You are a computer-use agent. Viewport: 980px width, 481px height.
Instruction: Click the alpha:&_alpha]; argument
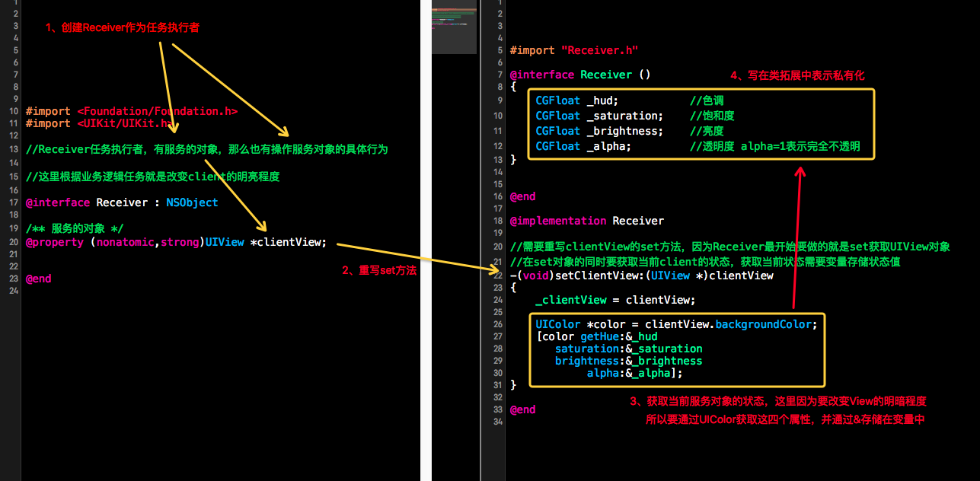click(635, 373)
